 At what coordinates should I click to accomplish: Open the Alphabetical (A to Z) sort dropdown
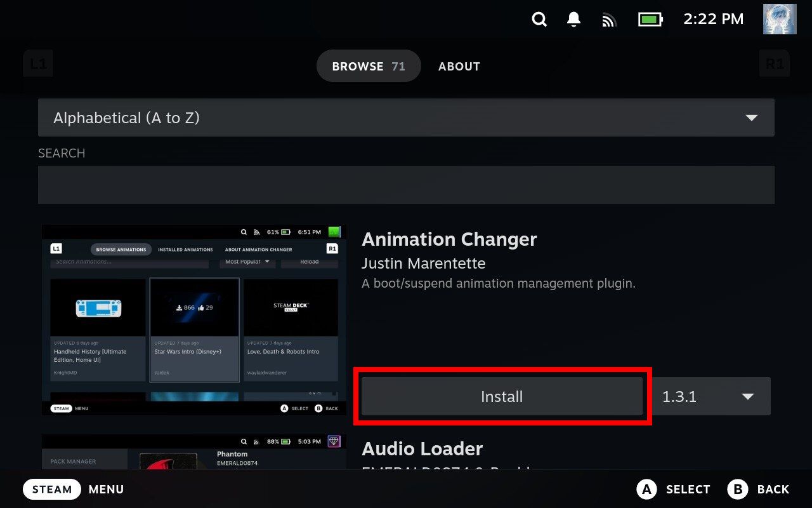point(406,117)
